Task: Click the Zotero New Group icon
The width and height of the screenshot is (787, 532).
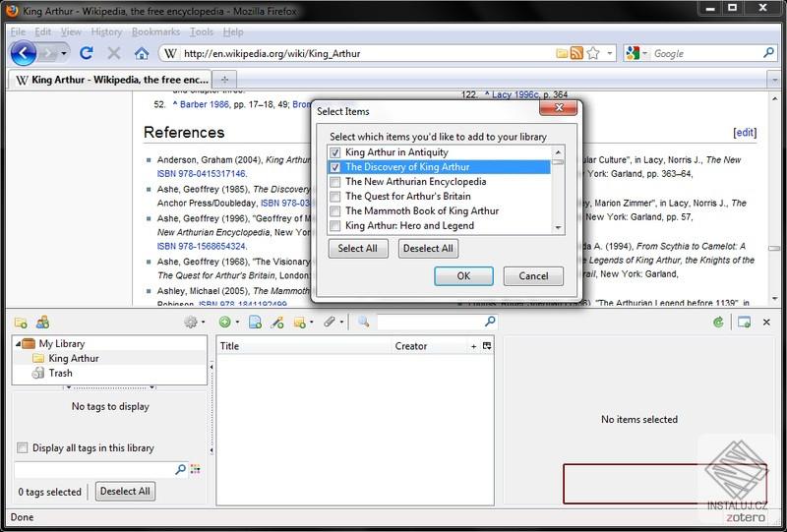Action: coord(42,322)
